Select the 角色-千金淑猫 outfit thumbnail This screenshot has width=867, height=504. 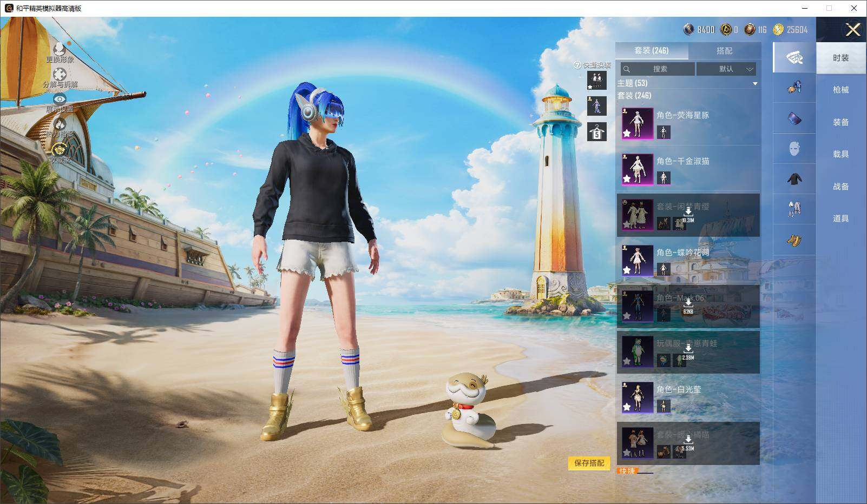638,169
